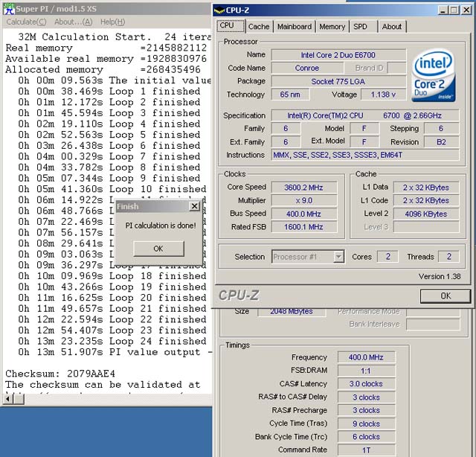Switch to the SPD tab
The height and width of the screenshot is (457, 476).
coord(364,27)
